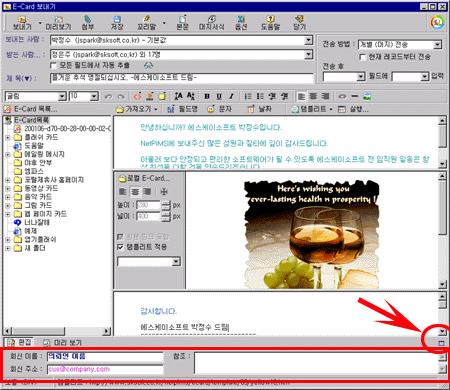This screenshot has width=450, height=390.
Task: Open the 전송 방법 send method dropdown
Action: (437, 44)
